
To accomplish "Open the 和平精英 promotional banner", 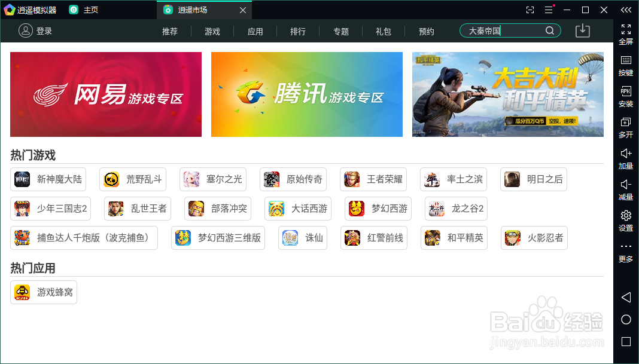I will pos(508,94).
